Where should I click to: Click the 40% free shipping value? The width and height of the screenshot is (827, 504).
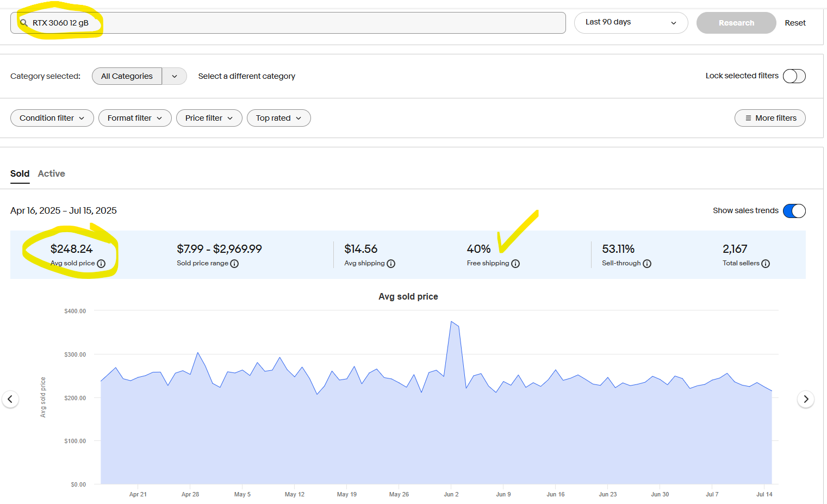(x=479, y=249)
